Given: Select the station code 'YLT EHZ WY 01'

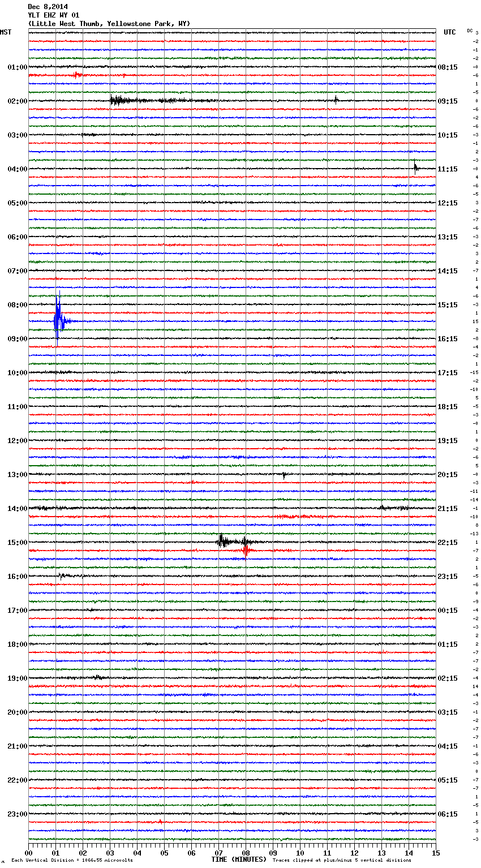Looking at the screenshot, I should pos(54,15).
